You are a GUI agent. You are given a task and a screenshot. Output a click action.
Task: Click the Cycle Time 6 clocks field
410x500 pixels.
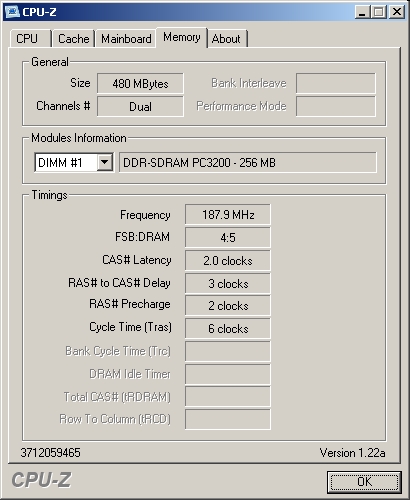(228, 328)
